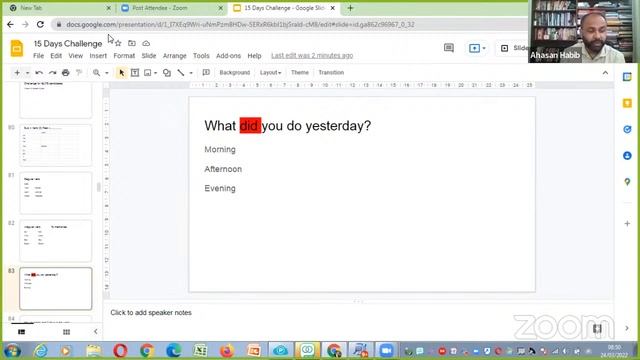The width and height of the screenshot is (640, 360).
Task: Open the Layout dropdown
Action: click(270, 73)
